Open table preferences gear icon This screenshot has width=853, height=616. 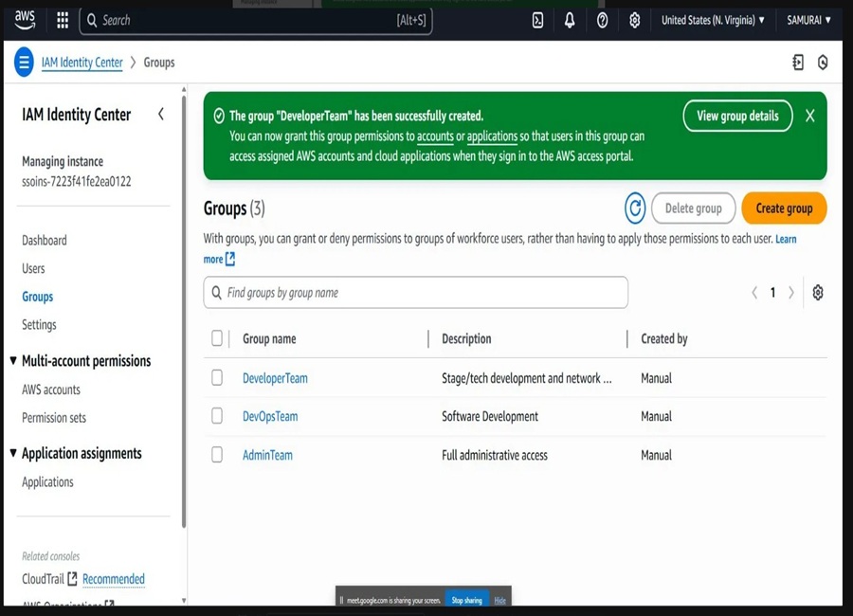point(818,292)
